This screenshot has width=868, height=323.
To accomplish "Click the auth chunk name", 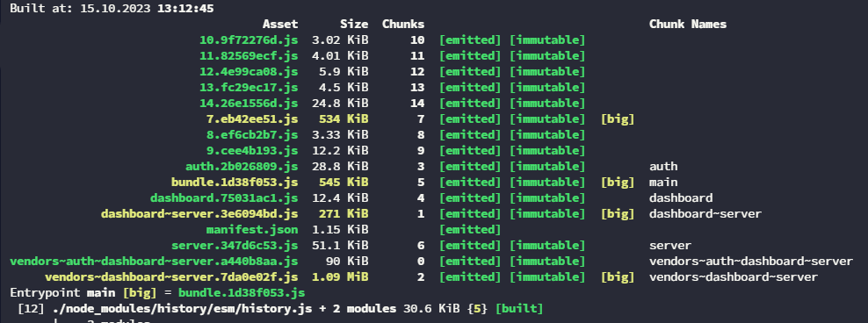I will pyautogui.click(x=663, y=167).
